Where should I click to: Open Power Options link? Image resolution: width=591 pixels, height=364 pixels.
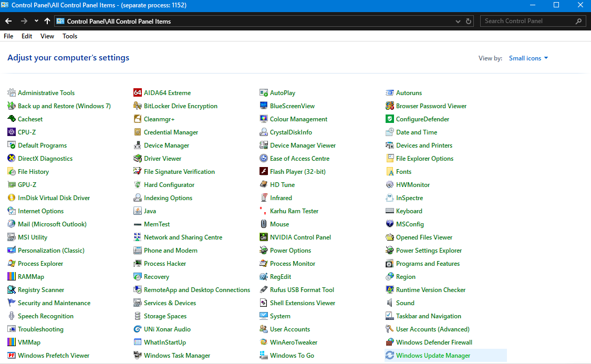(291, 251)
